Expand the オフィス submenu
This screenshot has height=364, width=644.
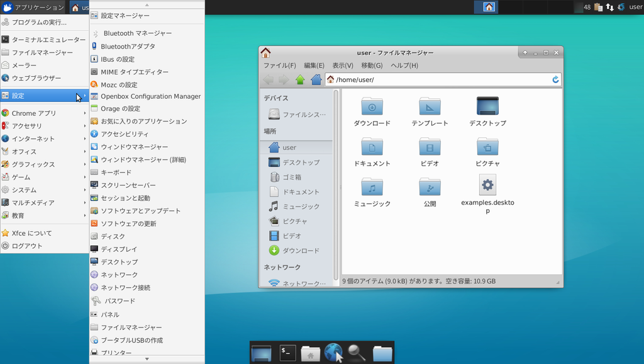pyautogui.click(x=45, y=152)
